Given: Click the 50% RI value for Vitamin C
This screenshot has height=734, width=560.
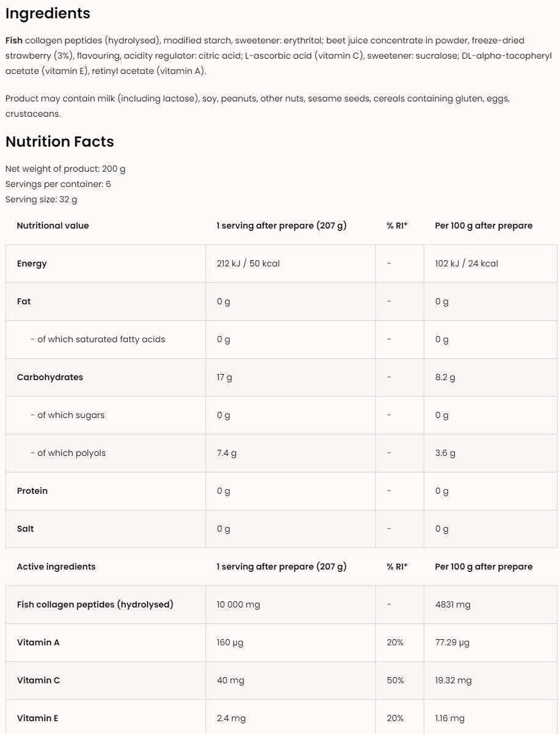Looking at the screenshot, I should click(x=396, y=680).
